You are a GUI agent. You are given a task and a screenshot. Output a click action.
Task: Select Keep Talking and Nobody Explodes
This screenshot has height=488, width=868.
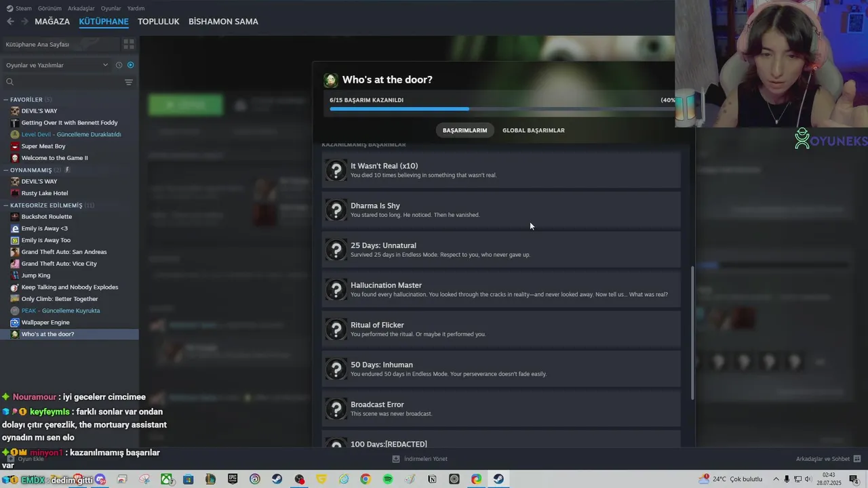tap(70, 287)
